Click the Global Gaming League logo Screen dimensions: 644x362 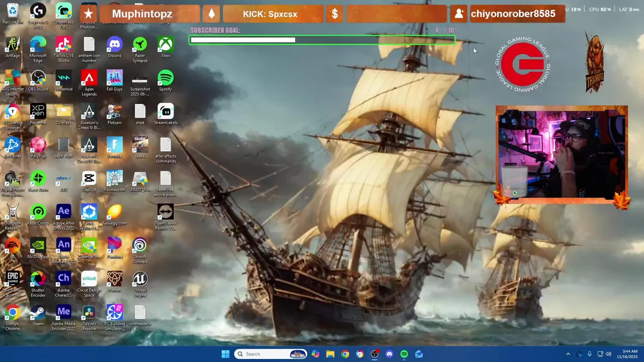tap(522, 64)
